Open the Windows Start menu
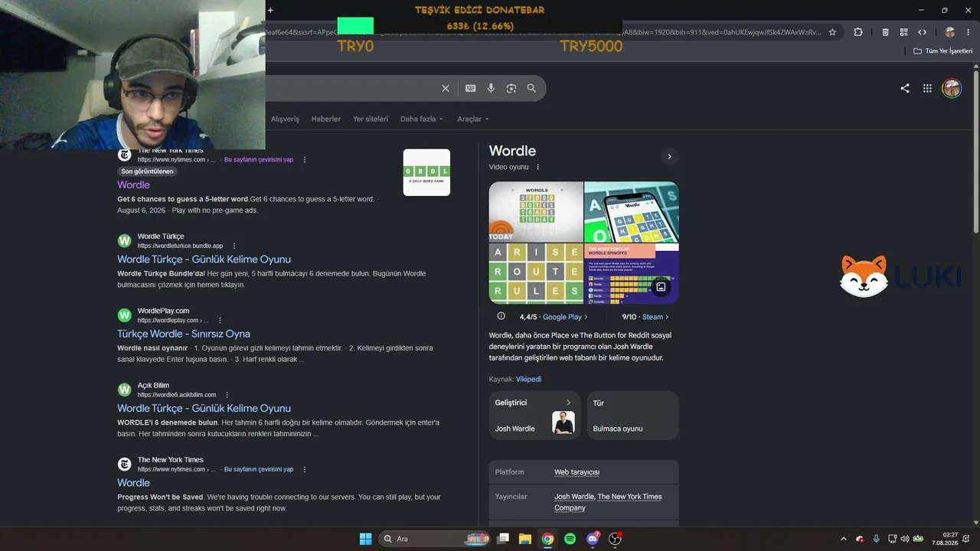980x551 pixels. pos(366,539)
